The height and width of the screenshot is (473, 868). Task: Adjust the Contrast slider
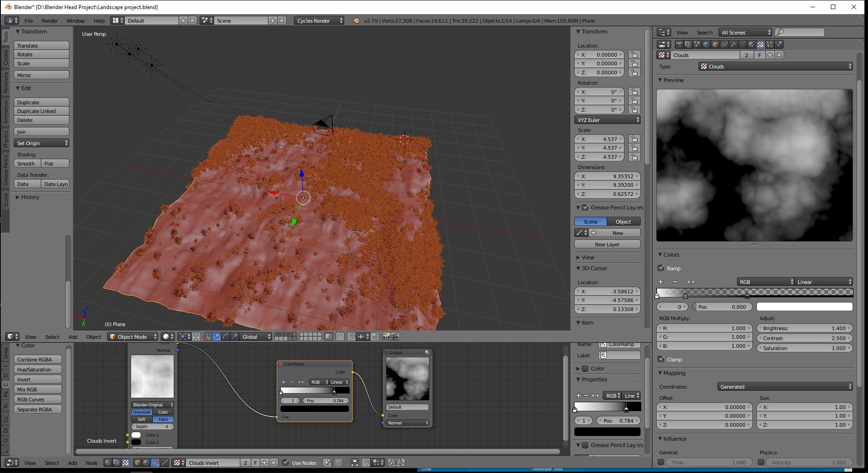point(805,338)
